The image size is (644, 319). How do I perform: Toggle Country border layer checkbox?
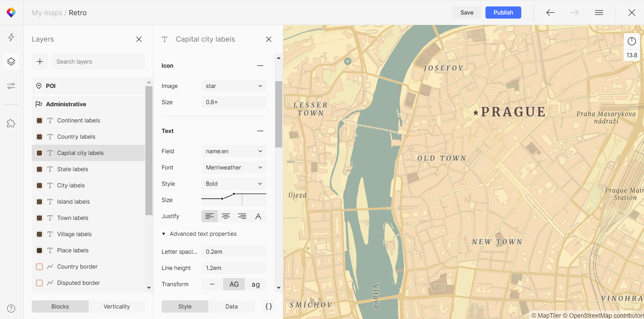click(x=40, y=267)
